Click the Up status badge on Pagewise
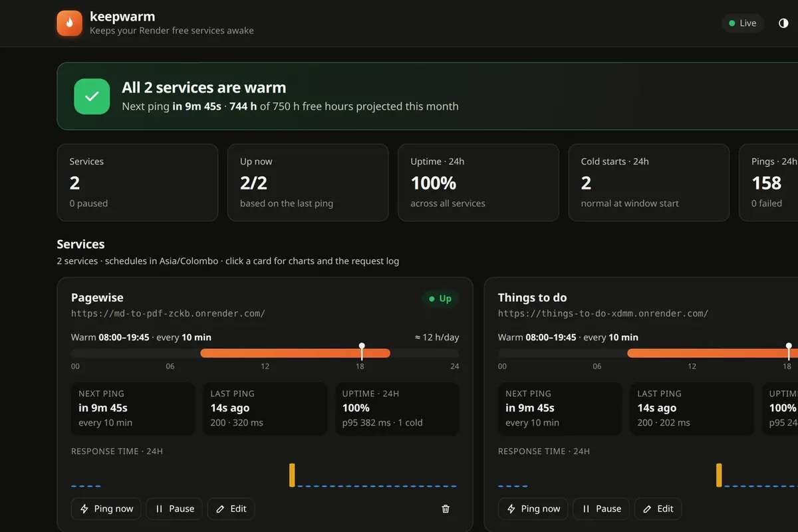This screenshot has width=798, height=532. click(440, 299)
